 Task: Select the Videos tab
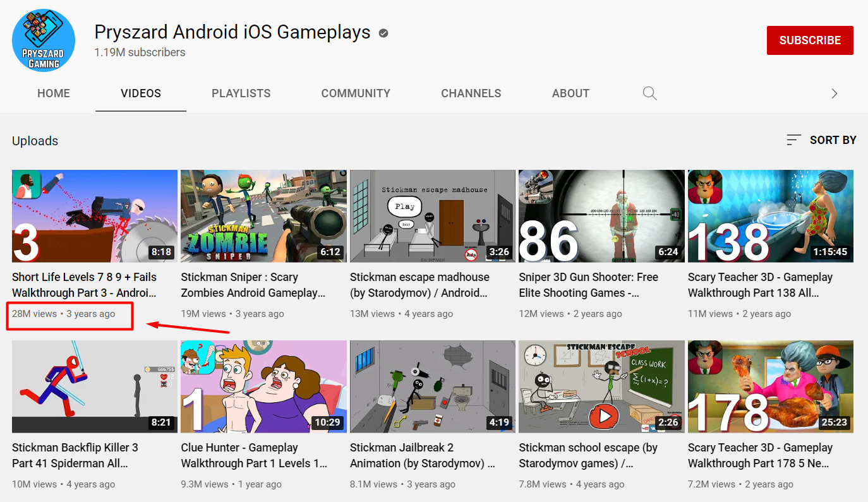pos(141,93)
